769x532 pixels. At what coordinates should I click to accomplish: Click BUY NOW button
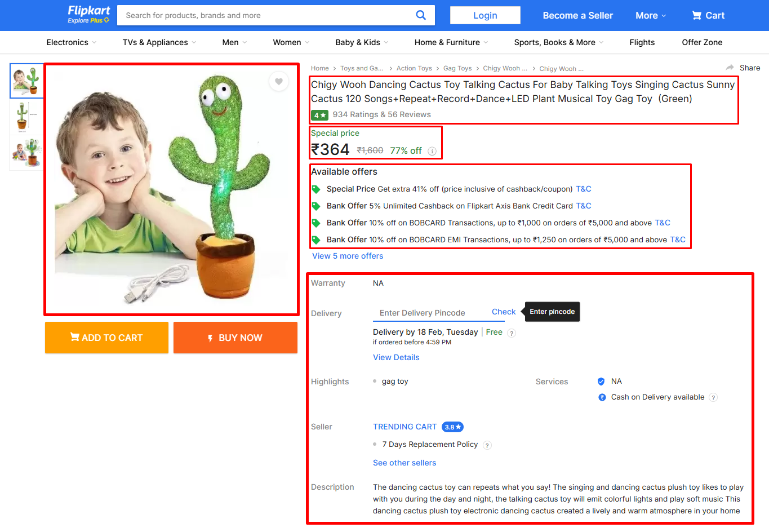coord(235,338)
